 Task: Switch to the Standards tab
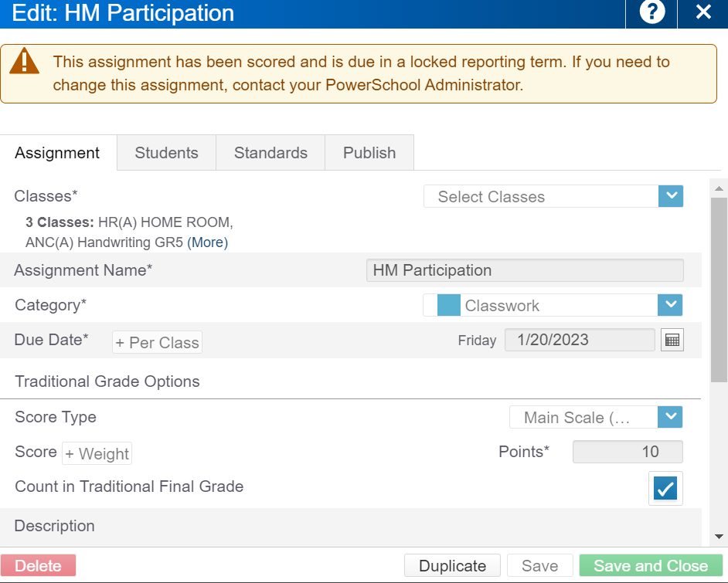[270, 153]
